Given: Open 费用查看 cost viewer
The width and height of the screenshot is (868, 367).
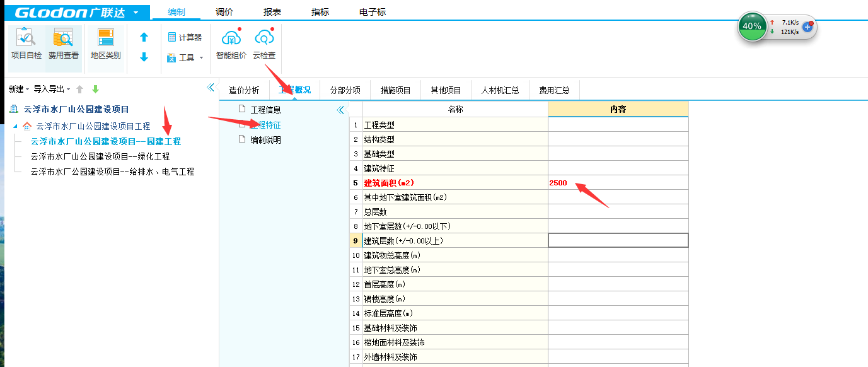Looking at the screenshot, I should (x=64, y=44).
